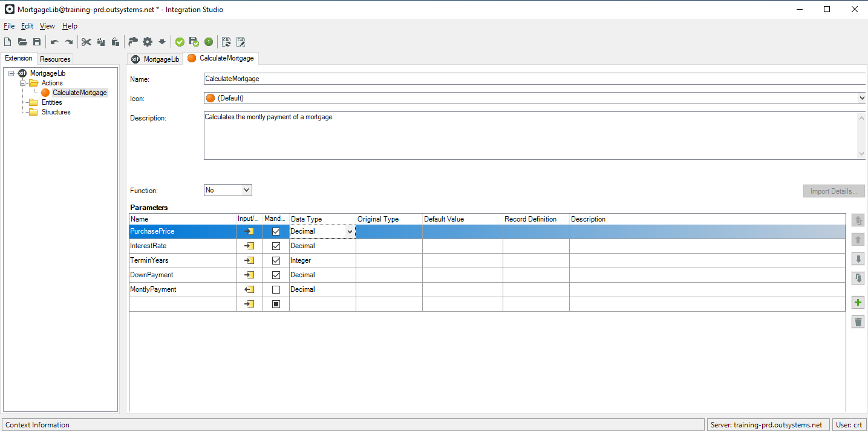Open the Edit Source Code C# icon

coord(241,41)
